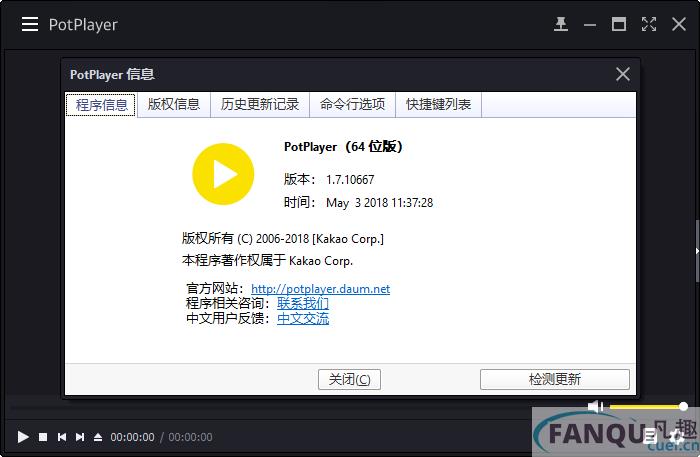The image size is (700, 457).
Task: Select the 程序信息 tab
Action: click(101, 105)
